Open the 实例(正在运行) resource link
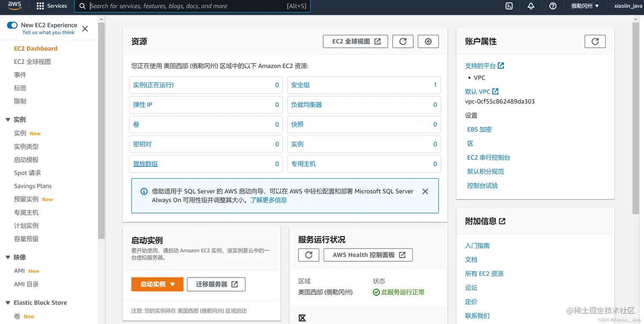Screen dimensions: 644x324 (153, 85)
